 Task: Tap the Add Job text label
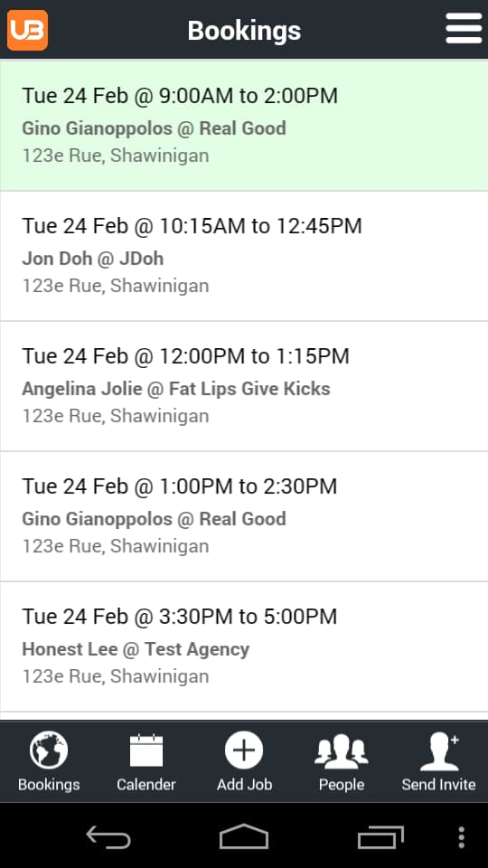[x=244, y=785]
